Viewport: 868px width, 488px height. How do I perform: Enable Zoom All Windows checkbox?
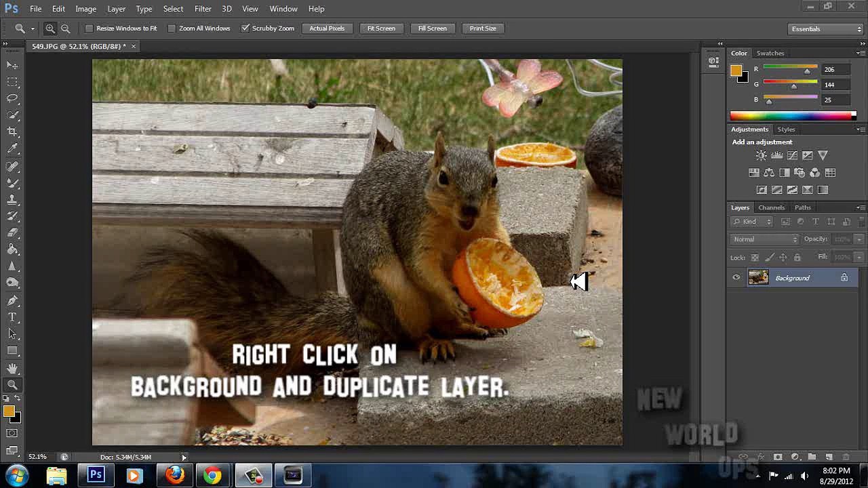(x=172, y=28)
